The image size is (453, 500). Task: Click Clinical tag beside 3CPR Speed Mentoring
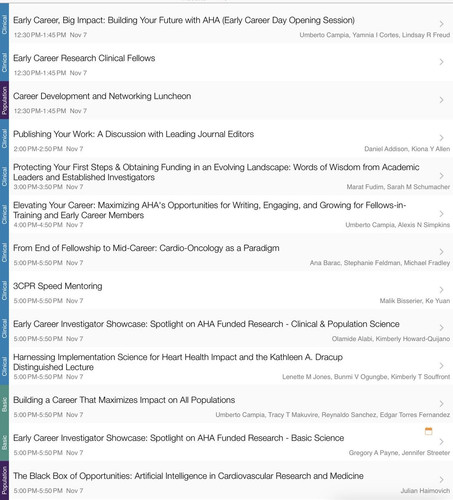tap(4, 290)
